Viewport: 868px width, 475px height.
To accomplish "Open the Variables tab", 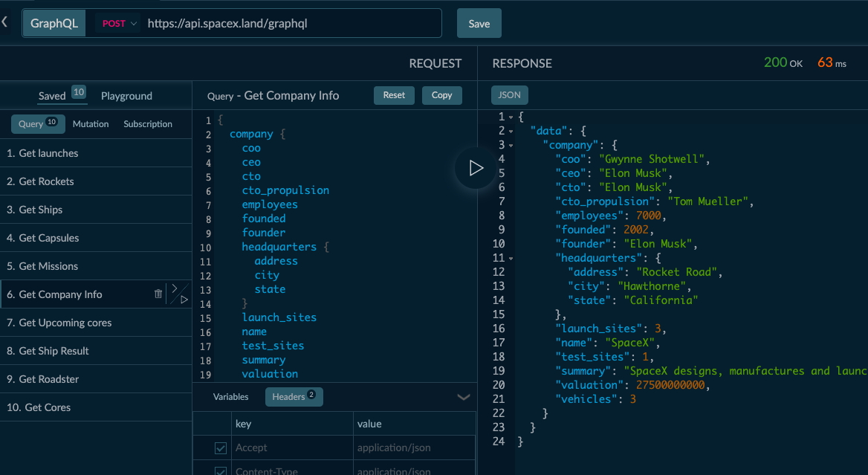I will (x=230, y=397).
